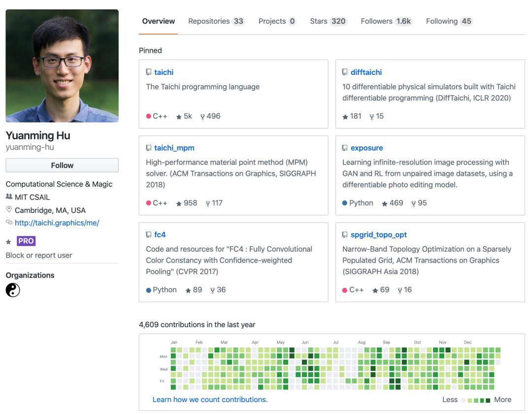Click the fork icon on taichi_mpm repo
Viewport: 532px width, 414px height.
coord(208,204)
